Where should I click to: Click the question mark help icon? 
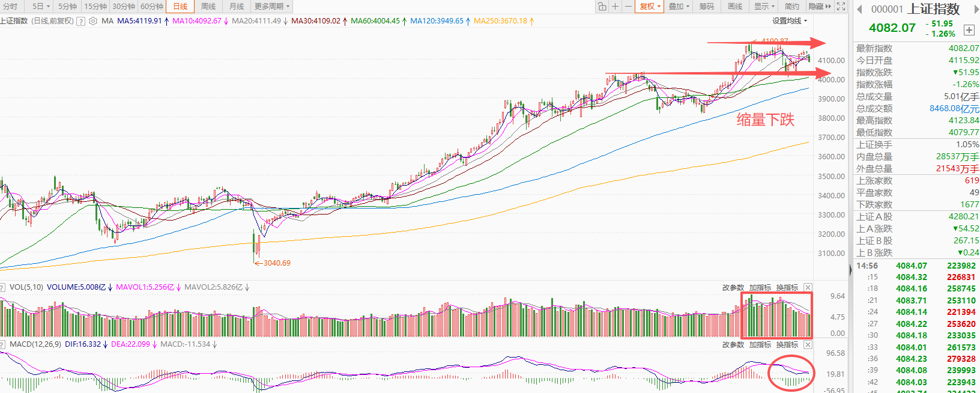(x=80, y=21)
